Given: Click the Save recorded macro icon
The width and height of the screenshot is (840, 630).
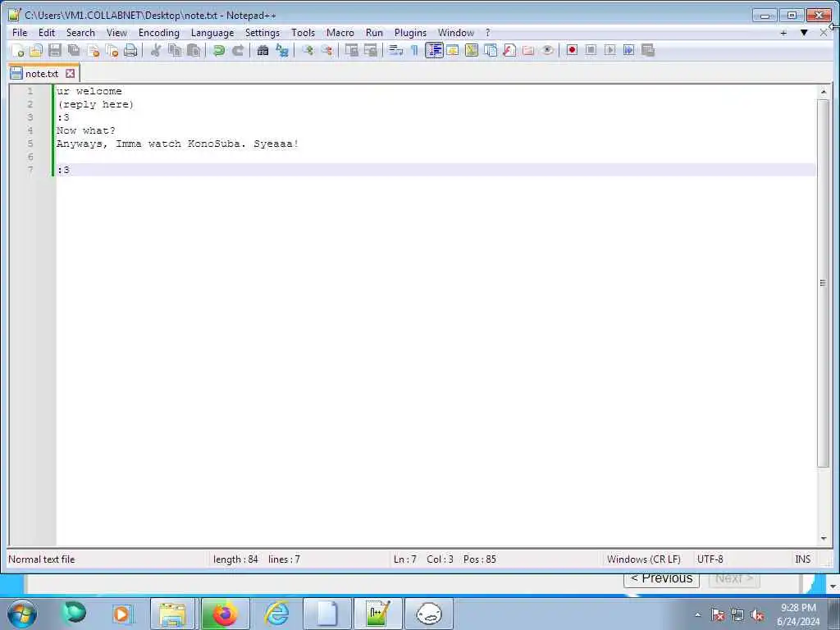Looking at the screenshot, I should coord(648,50).
